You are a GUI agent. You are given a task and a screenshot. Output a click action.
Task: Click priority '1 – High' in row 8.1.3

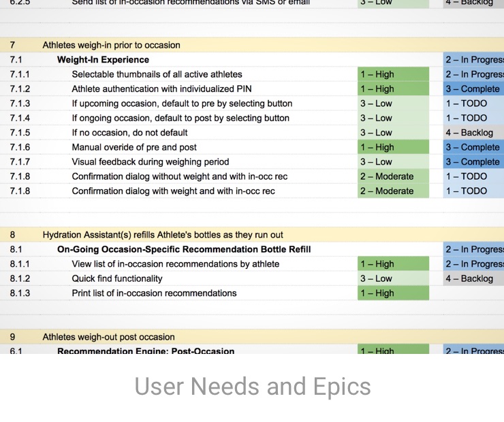393,293
